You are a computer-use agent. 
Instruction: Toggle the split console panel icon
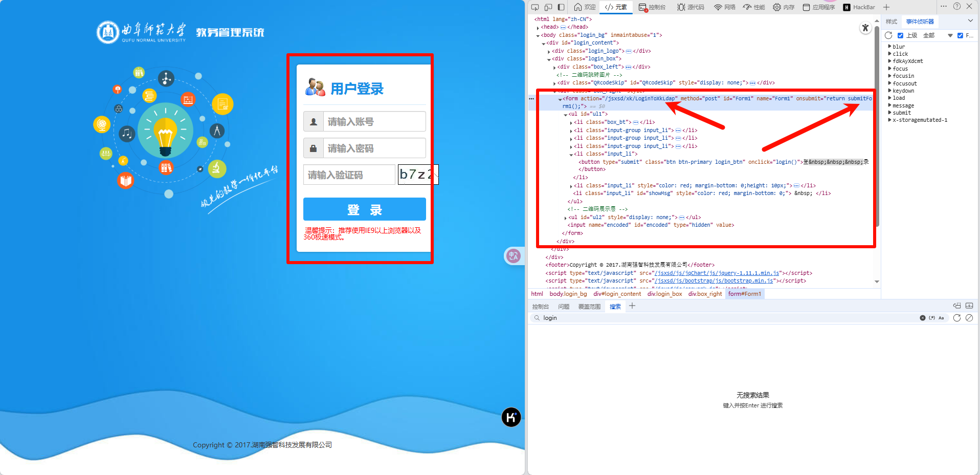(560, 7)
